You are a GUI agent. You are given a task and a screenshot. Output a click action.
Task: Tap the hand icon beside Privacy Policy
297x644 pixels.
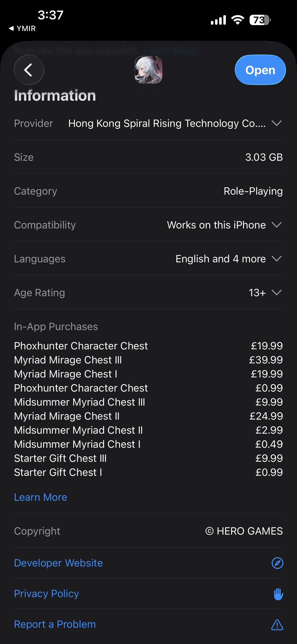[278, 594]
